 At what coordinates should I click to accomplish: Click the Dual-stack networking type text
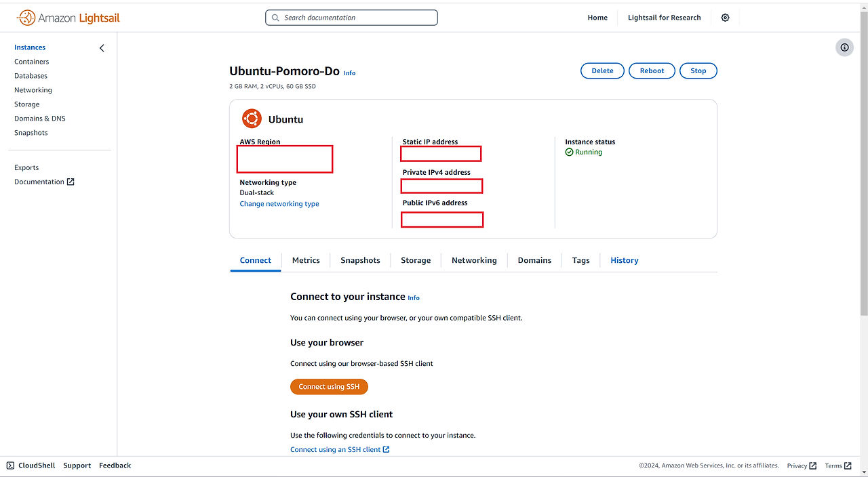[x=257, y=193]
